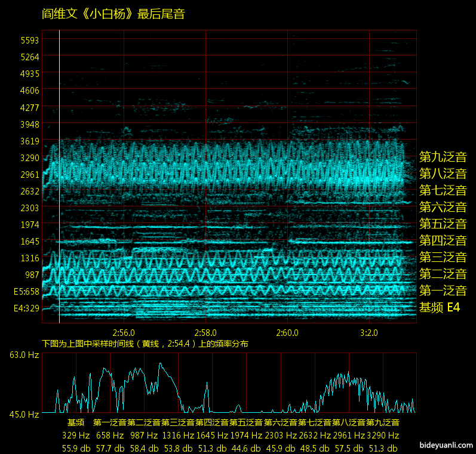Select the 第五泛音 label right of spectrogram

click(443, 224)
